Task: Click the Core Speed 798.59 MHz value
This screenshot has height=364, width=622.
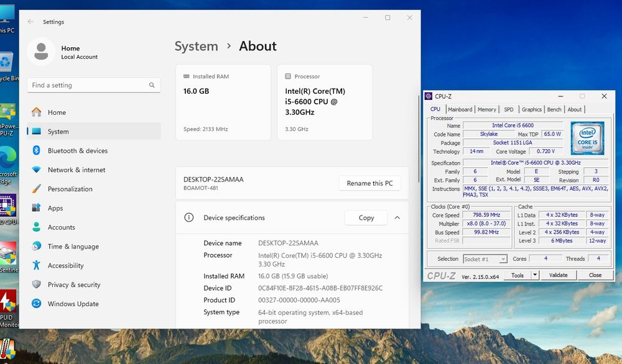Action: tap(486, 215)
